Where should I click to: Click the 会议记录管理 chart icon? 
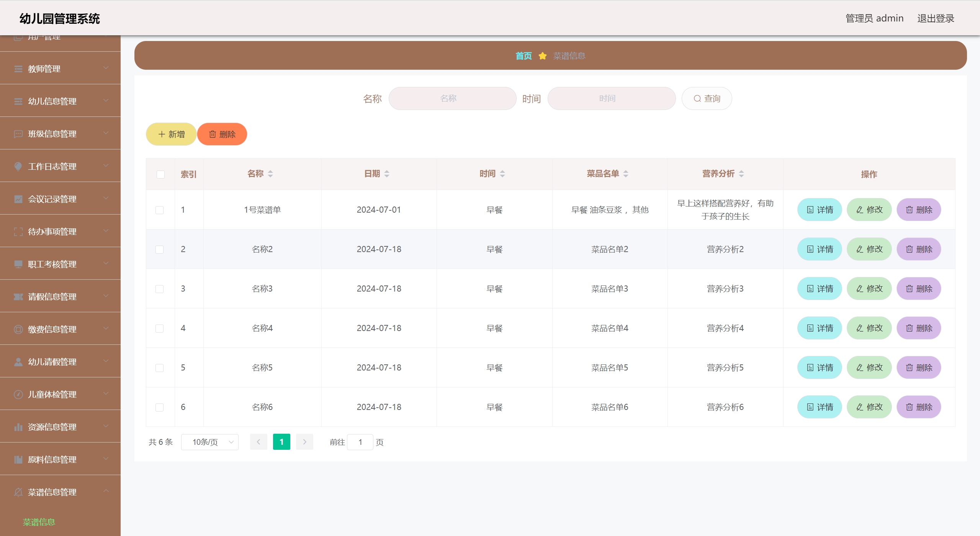(18, 199)
